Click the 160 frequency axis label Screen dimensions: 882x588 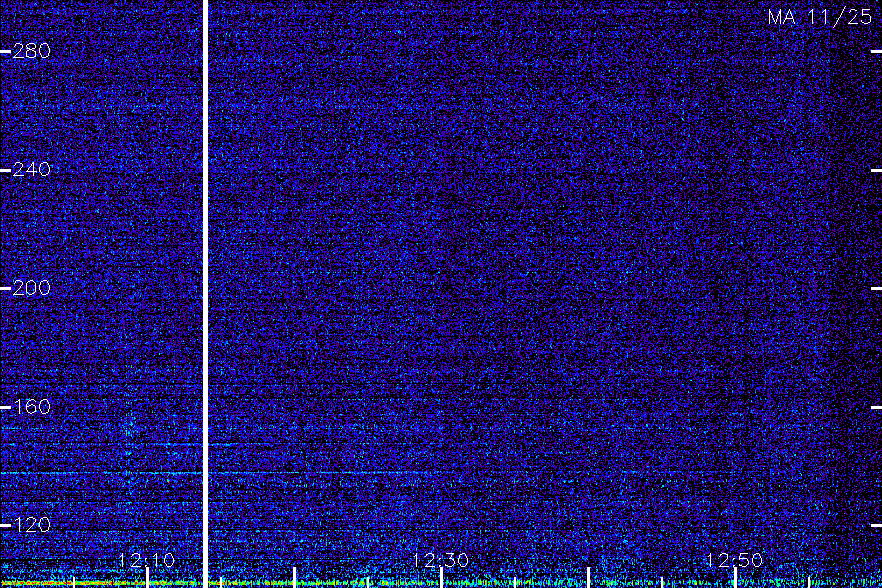tap(31, 407)
